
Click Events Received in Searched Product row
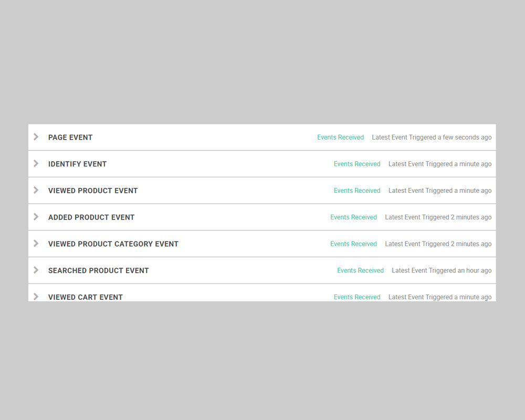pos(360,271)
